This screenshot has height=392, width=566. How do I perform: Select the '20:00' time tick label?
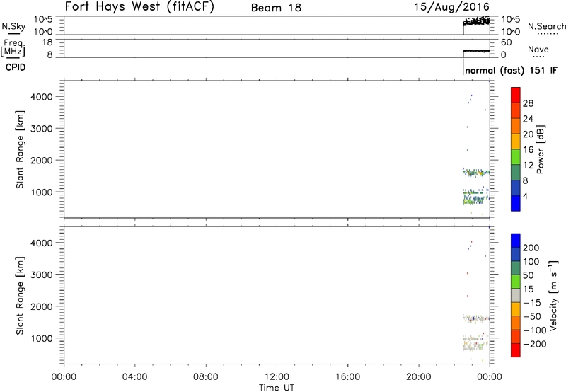click(x=418, y=377)
